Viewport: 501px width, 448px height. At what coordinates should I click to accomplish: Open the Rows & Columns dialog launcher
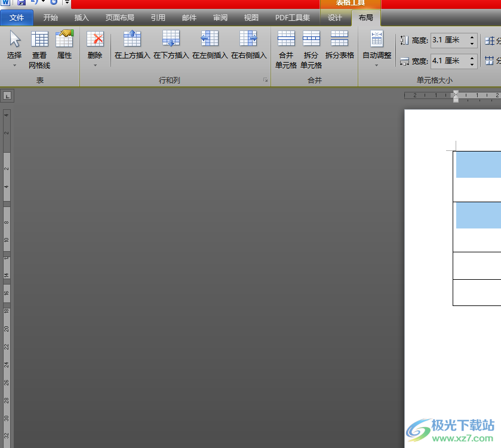[x=265, y=80]
